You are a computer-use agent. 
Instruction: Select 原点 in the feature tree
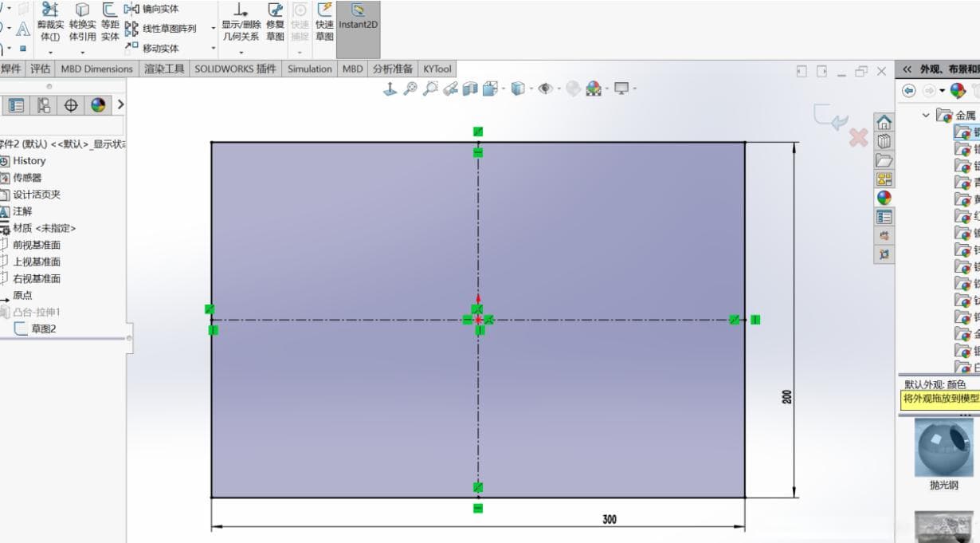(17, 296)
